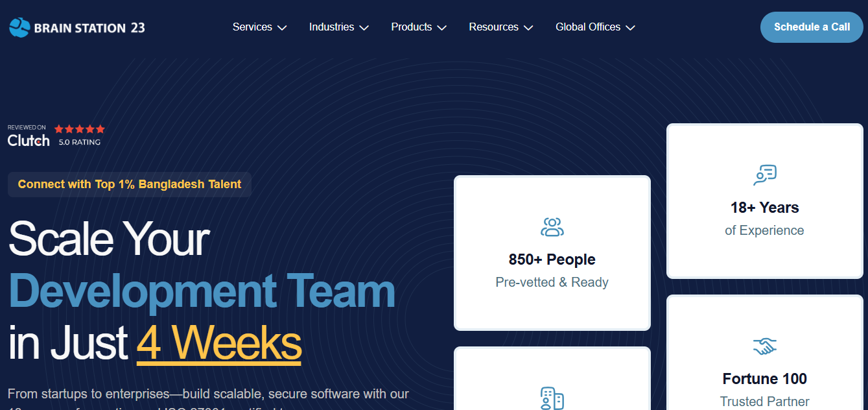Screen dimensions: 868x410
Task: Click the Schedule a Call button
Action: click(x=812, y=27)
